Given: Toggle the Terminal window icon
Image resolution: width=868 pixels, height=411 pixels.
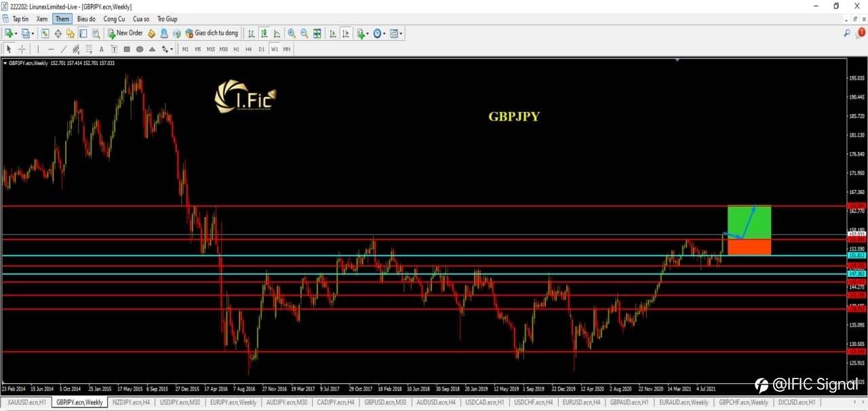Looking at the screenshot, I should [83, 33].
